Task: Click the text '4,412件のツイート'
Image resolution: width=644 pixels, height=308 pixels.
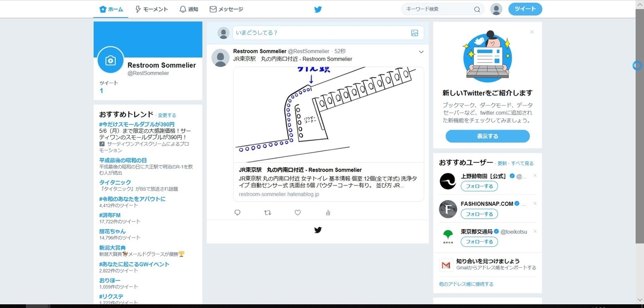Action: tap(118, 205)
